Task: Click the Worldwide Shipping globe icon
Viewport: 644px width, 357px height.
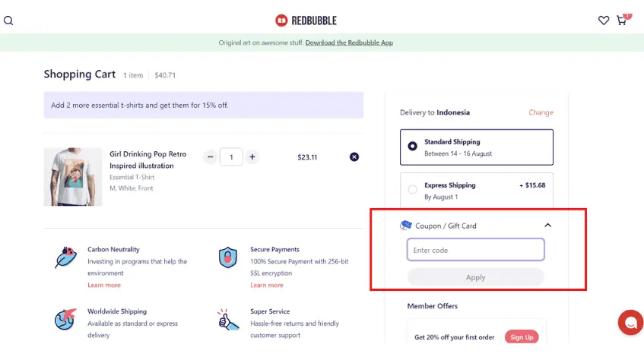Action: click(65, 319)
